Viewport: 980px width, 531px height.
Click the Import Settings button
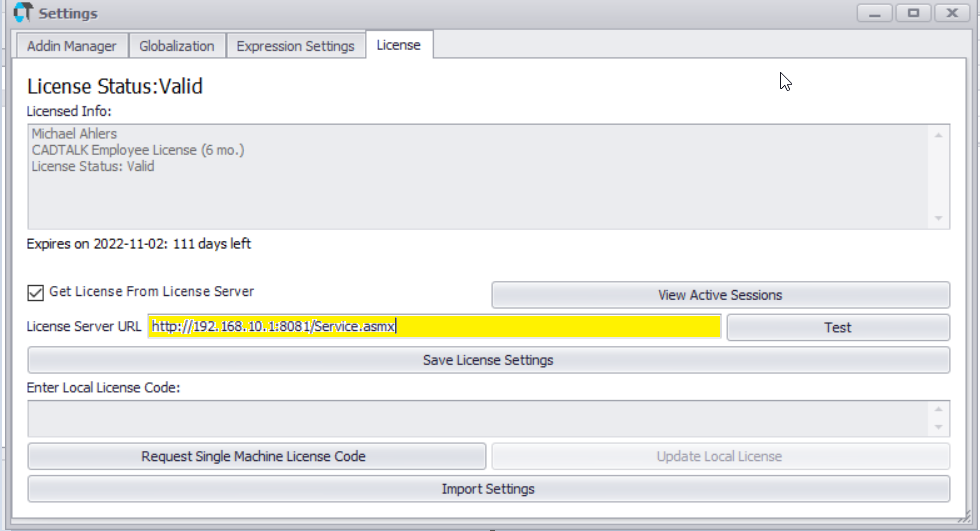488,489
